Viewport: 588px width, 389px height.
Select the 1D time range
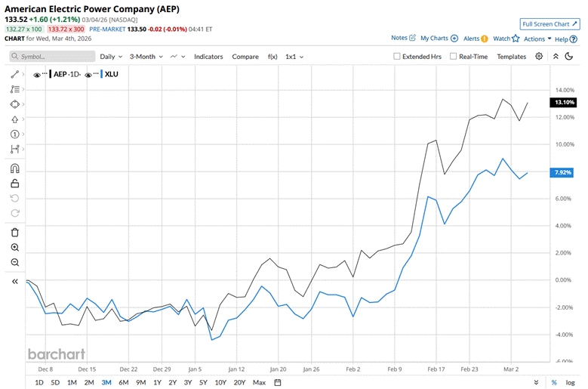tap(39, 383)
